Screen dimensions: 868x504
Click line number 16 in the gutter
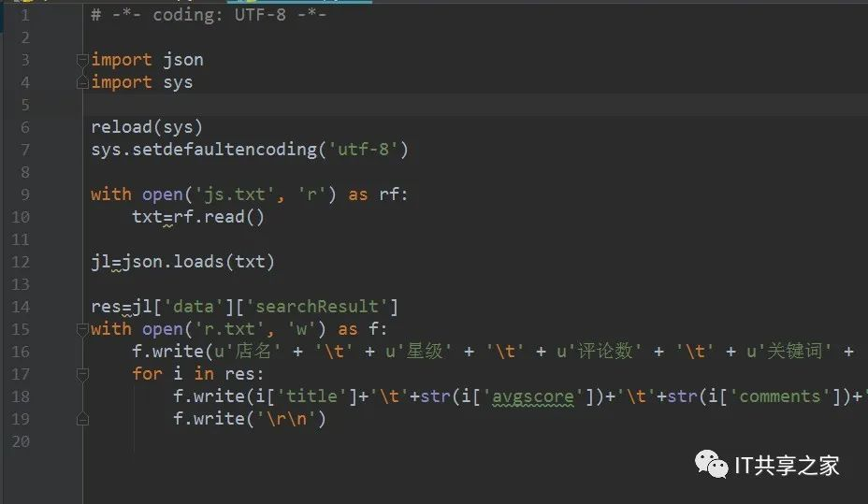[21, 352]
